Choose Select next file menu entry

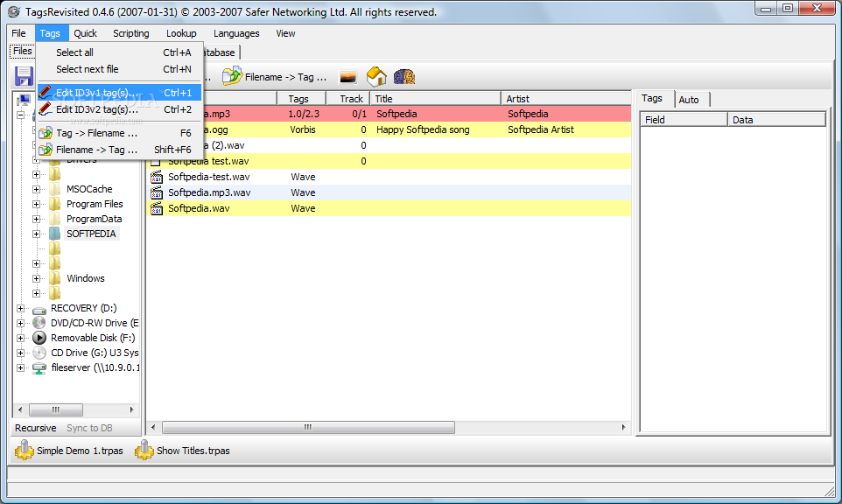119,69
